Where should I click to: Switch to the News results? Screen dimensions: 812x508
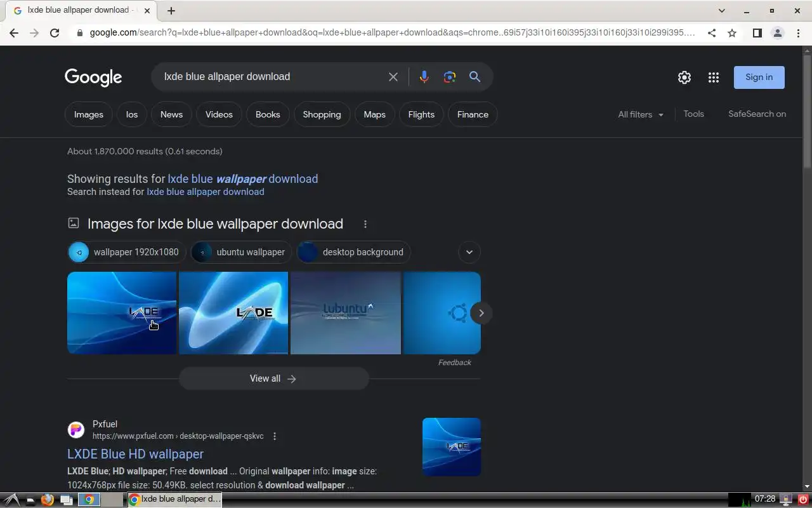coord(171,114)
